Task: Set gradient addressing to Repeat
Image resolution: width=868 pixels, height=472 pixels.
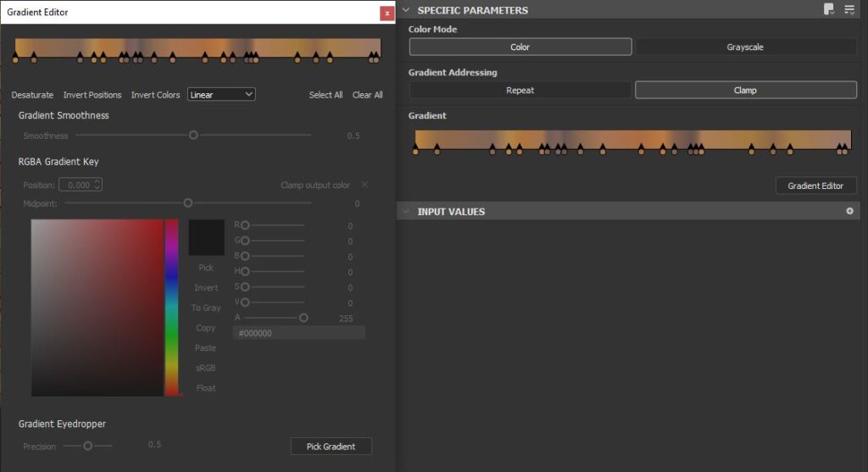Action: tap(520, 90)
